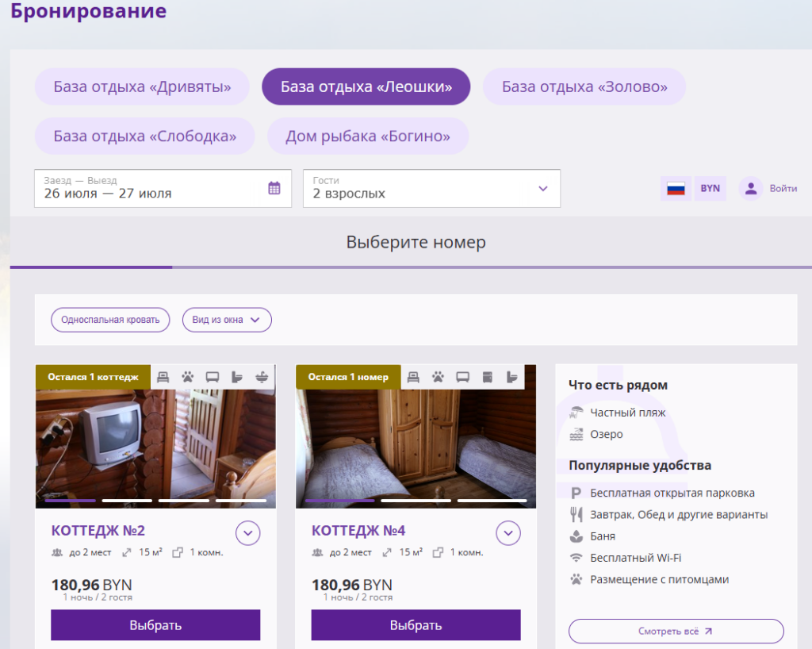Click the bed icon on Коттедж №2 card
812x649 pixels.
point(163,377)
